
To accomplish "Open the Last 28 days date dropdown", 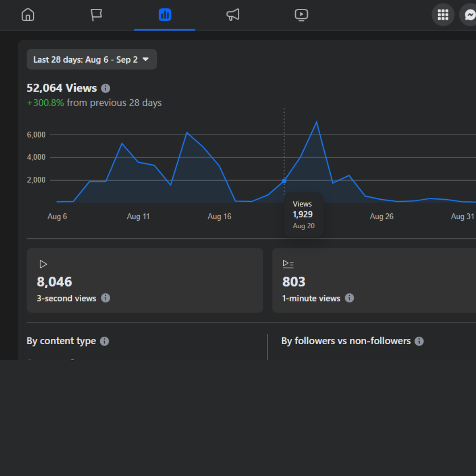I will point(92,59).
